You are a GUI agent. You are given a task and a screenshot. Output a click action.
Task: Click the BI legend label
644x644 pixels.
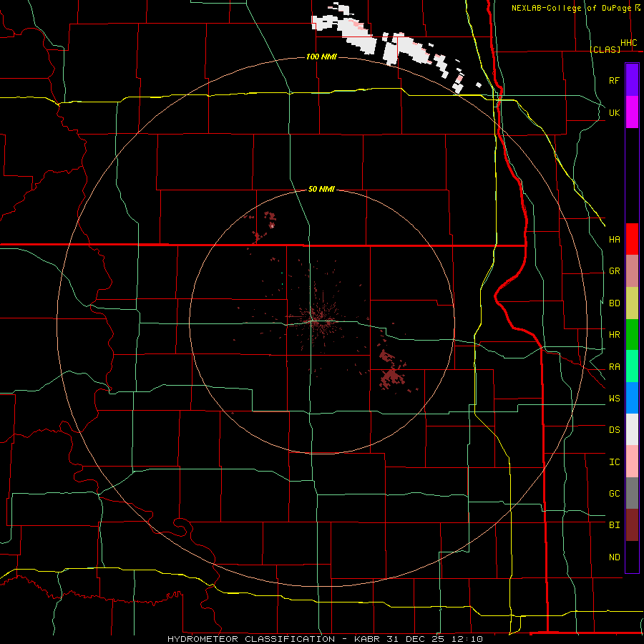pos(614,525)
